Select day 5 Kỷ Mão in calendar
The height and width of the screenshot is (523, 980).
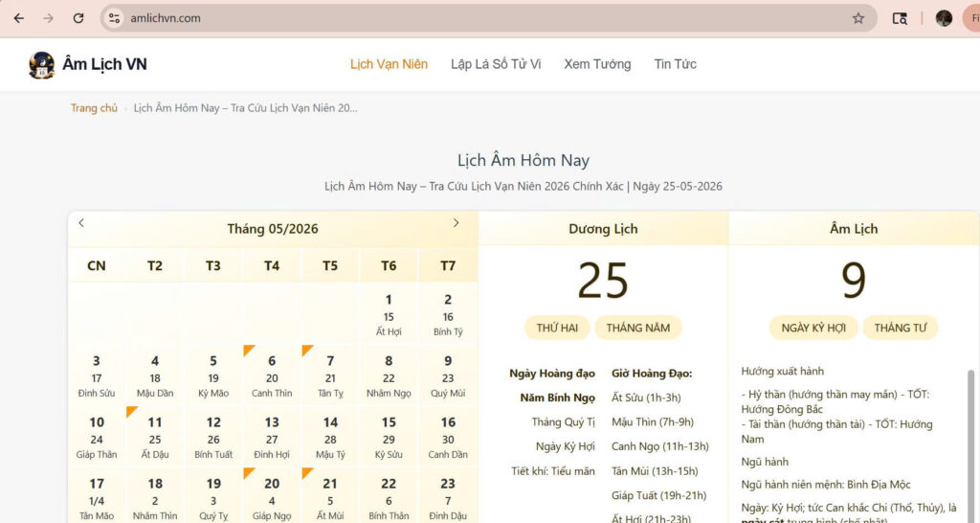click(213, 376)
